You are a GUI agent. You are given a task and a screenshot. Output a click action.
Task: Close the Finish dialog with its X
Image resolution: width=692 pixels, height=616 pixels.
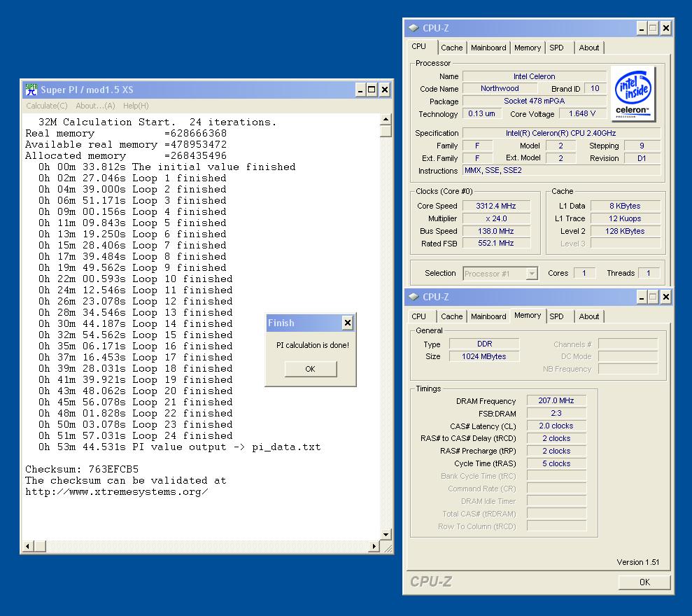click(x=348, y=323)
